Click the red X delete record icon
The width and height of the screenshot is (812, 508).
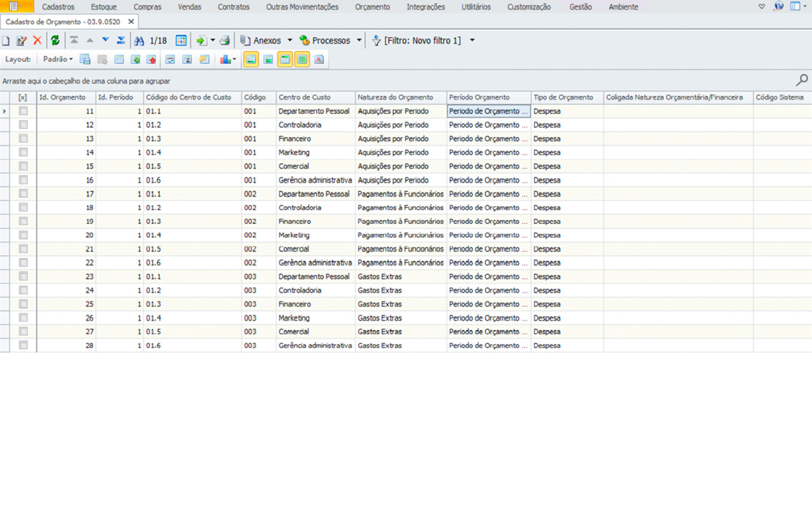(37, 41)
